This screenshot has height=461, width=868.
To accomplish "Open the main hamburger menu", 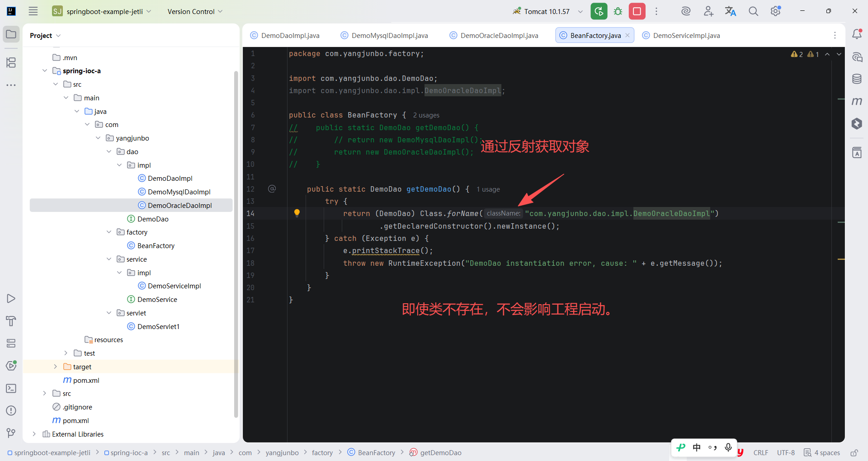I will pyautogui.click(x=33, y=11).
